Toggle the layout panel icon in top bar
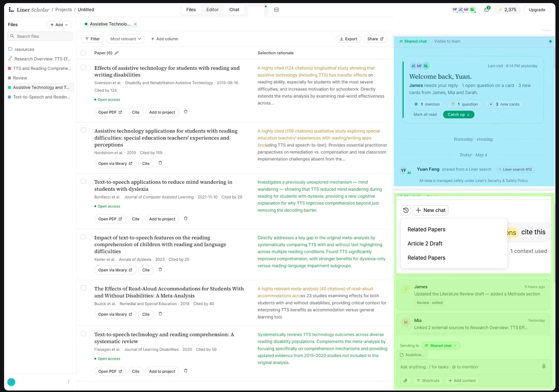 [x=276, y=10]
